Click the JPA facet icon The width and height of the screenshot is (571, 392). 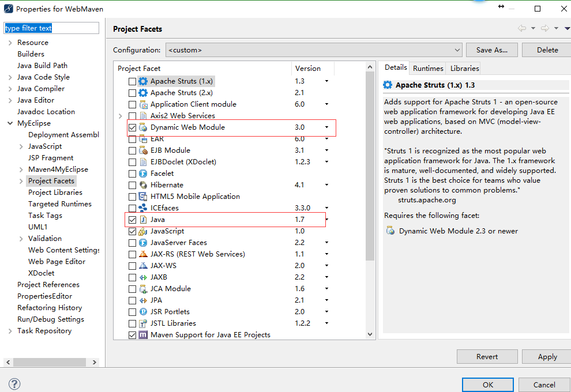pos(143,300)
